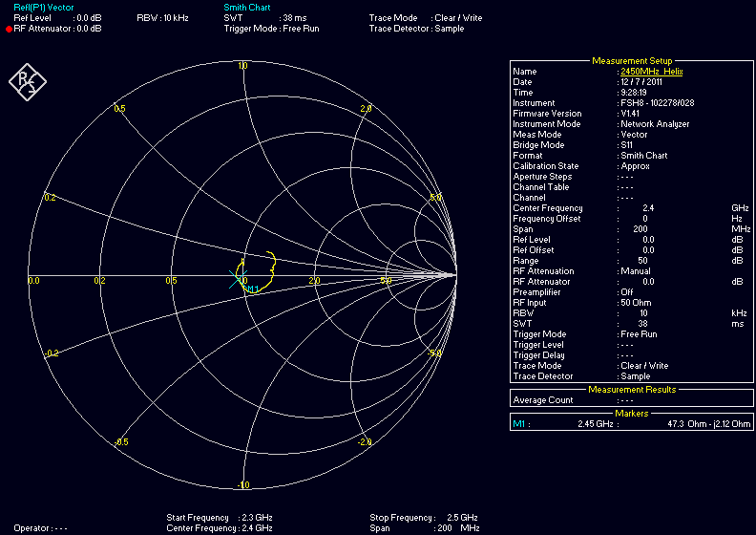Open the 2450MHz_Helix name link
The image size is (756, 535).
click(651, 72)
